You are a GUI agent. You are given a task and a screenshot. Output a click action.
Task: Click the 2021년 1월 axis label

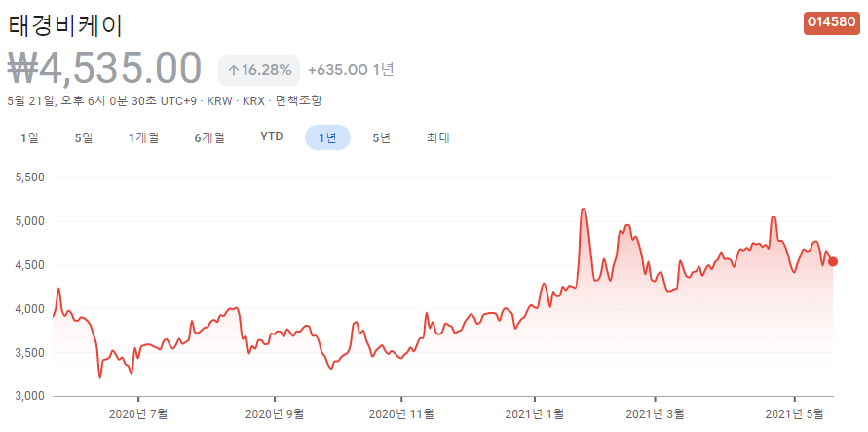coord(535,413)
